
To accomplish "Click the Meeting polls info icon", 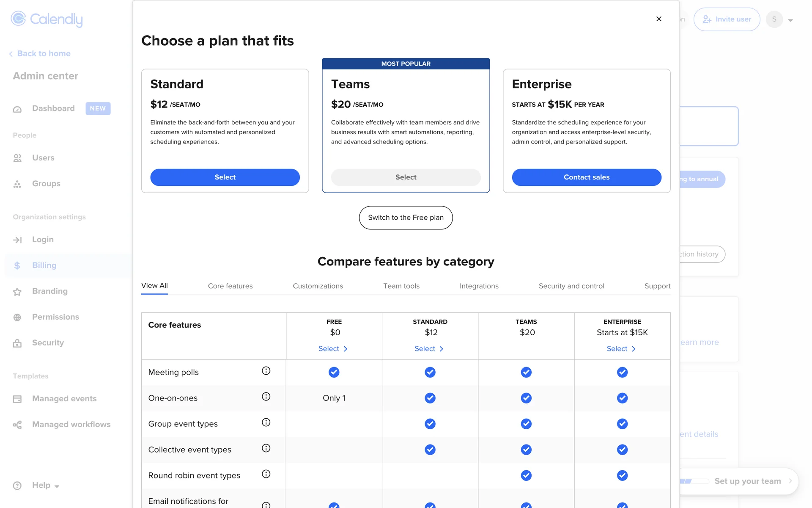I will pyautogui.click(x=266, y=371).
